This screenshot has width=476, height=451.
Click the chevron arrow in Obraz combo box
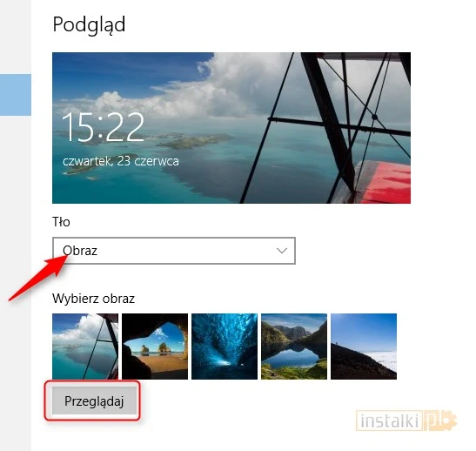(282, 251)
